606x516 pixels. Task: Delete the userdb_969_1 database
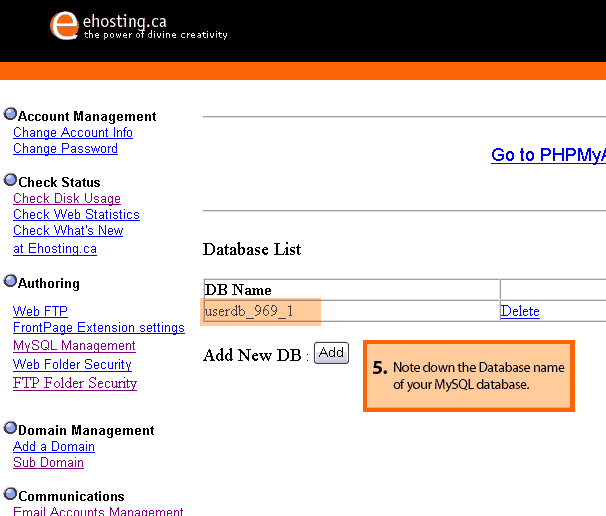520,311
